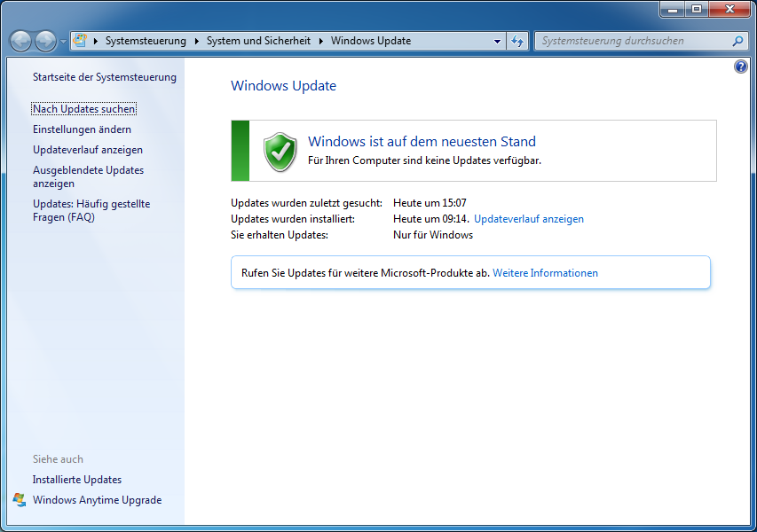757x532 pixels.
Task: Close the Windows Update window
Action: pyautogui.click(x=729, y=9)
